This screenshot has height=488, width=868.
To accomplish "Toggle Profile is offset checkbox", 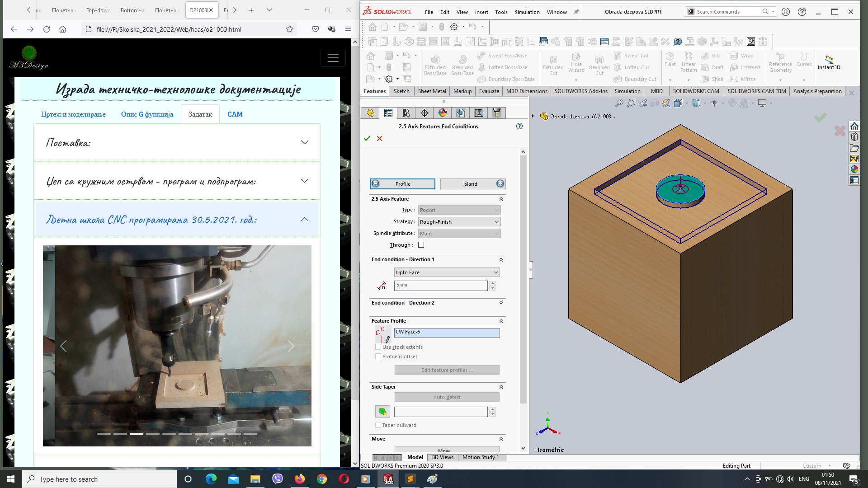I will tap(378, 357).
